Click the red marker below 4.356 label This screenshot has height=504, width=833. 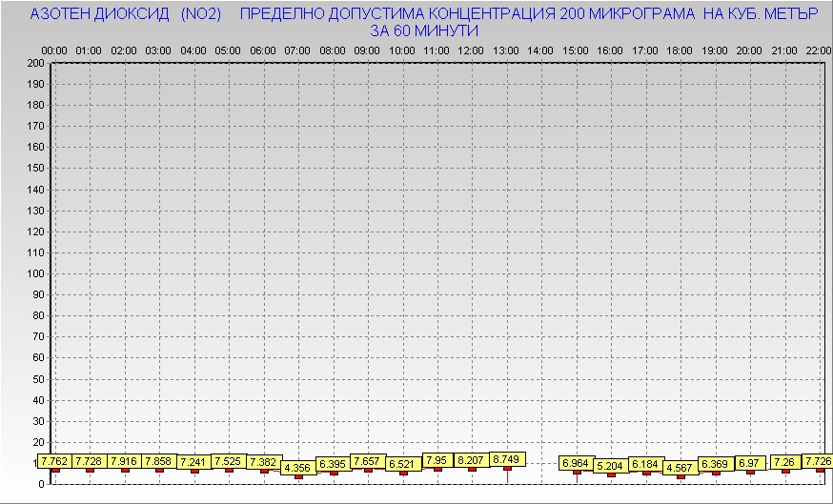pos(298,477)
